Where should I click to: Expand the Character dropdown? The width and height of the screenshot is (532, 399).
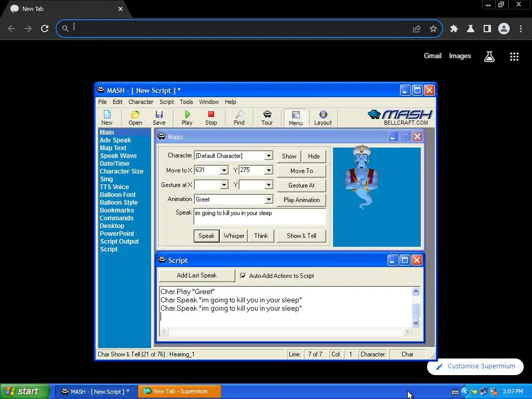[x=269, y=156]
